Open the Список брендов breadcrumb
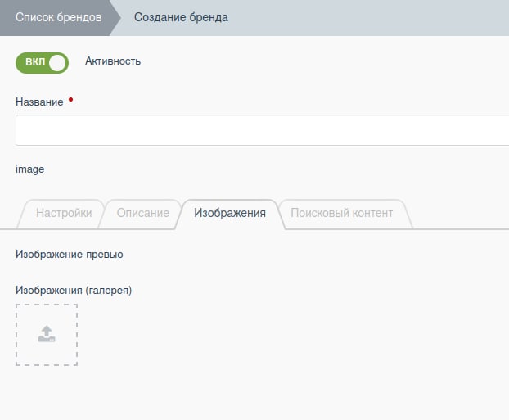This screenshot has width=509, height=420. [x=58, y=17]
